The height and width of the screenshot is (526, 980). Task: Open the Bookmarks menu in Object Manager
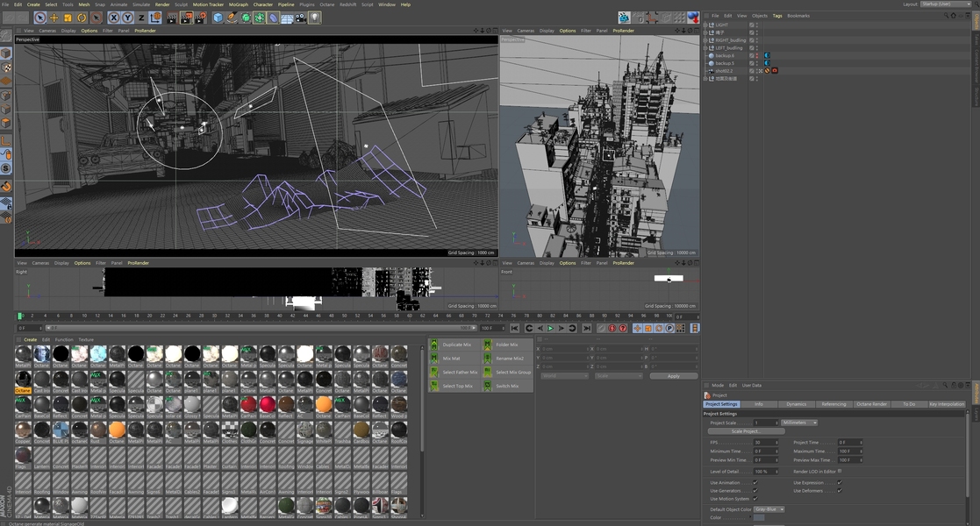click(x=798, y=16)
